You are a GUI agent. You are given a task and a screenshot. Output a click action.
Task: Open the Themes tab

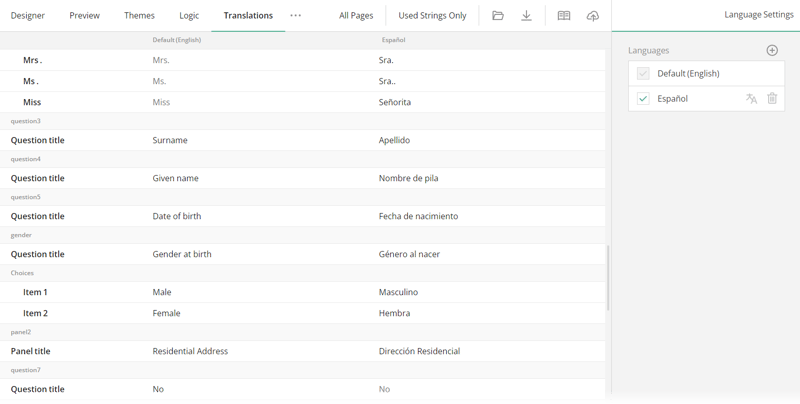139,15
